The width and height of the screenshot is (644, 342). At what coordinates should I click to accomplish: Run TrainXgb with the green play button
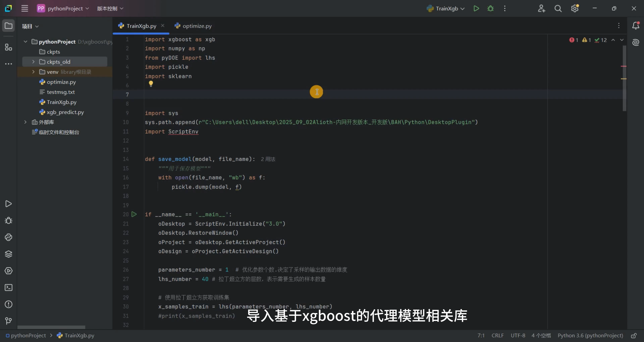tap(476, 9)
